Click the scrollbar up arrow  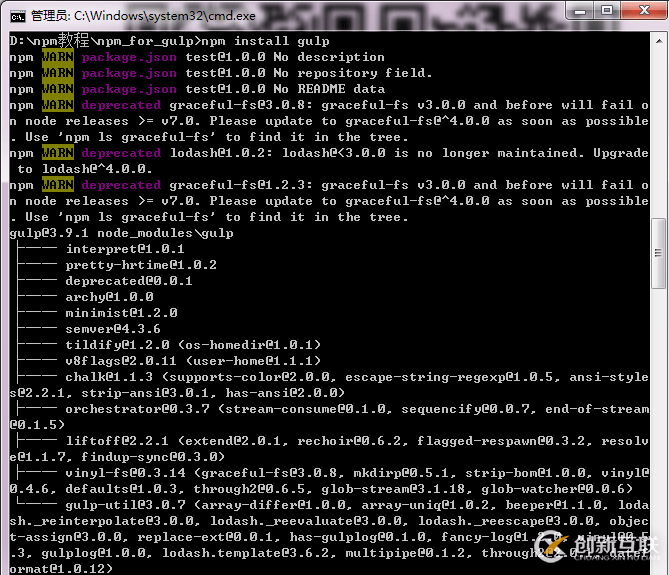tap(659, 41)
